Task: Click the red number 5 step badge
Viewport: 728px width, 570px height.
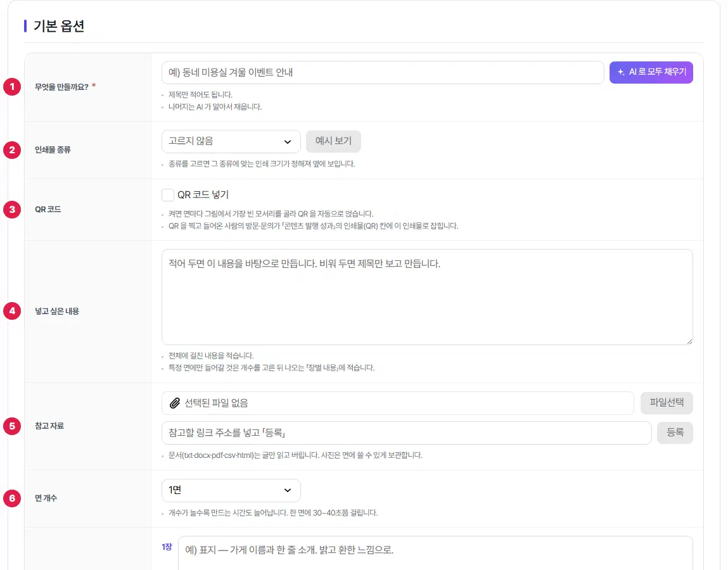Action: tap(12, 426)
